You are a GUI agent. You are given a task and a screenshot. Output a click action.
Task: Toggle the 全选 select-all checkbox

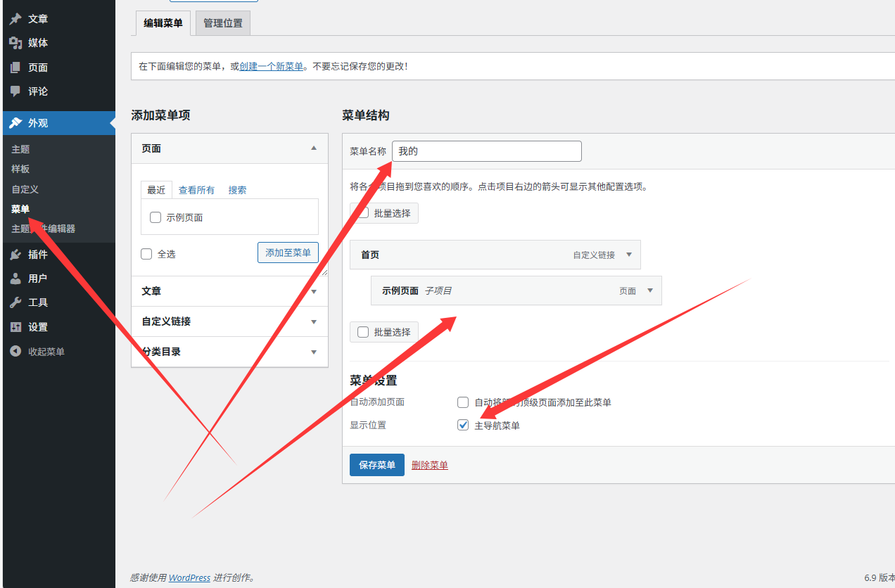click(x=146, y=254)
